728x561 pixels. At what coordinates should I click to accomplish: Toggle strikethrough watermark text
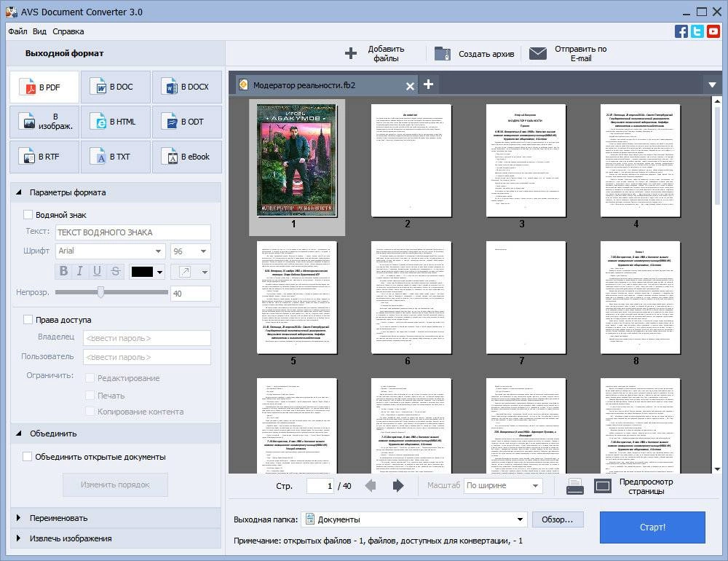(x=116, y=271)
